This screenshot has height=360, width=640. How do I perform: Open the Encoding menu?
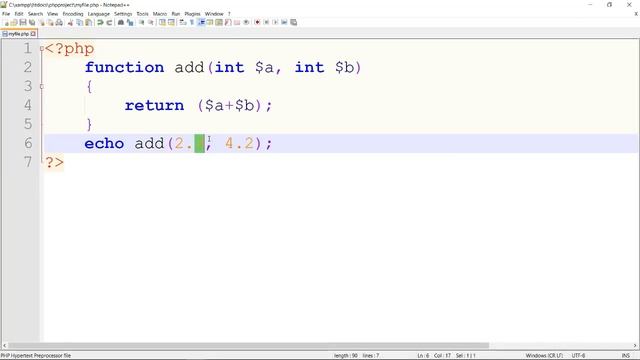(73, 14)
